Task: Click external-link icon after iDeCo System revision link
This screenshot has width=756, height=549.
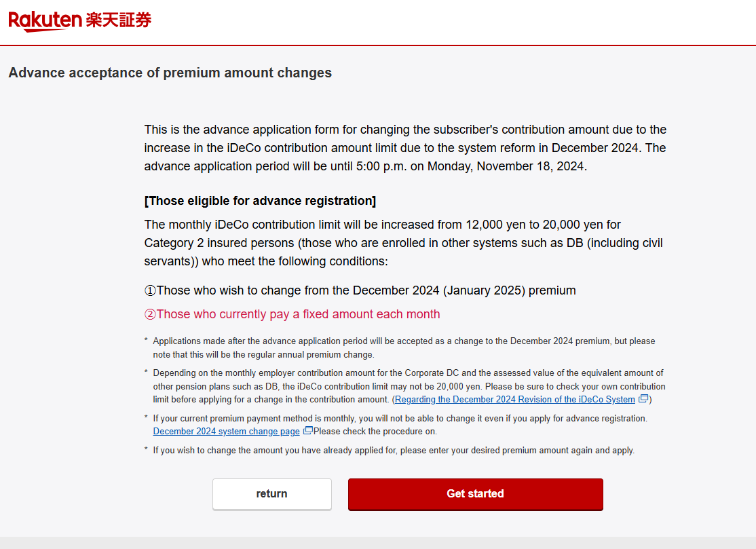Action: [x=643, y=398]
